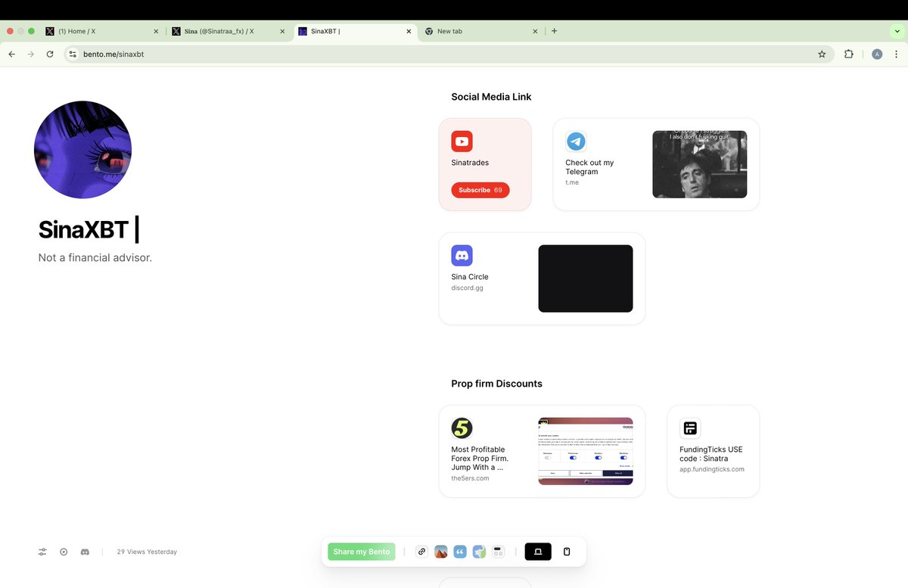
Task: Switch to mobile preview mode
Action: click(x=566, y=552)
